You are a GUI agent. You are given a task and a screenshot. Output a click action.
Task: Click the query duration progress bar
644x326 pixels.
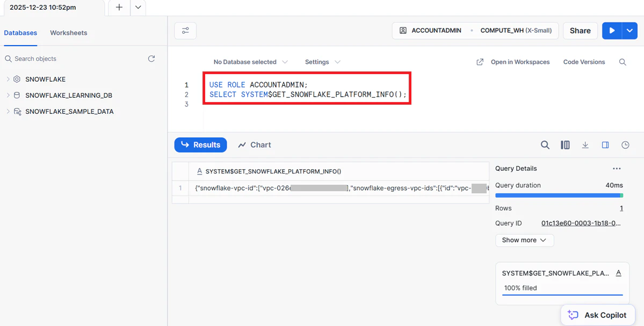click(559, 195)
